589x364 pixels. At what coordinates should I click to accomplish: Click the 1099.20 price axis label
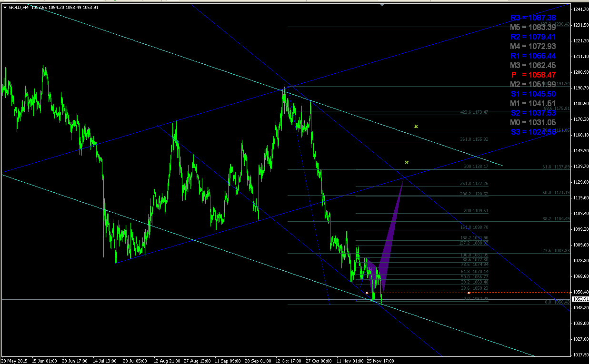point(580,229)
